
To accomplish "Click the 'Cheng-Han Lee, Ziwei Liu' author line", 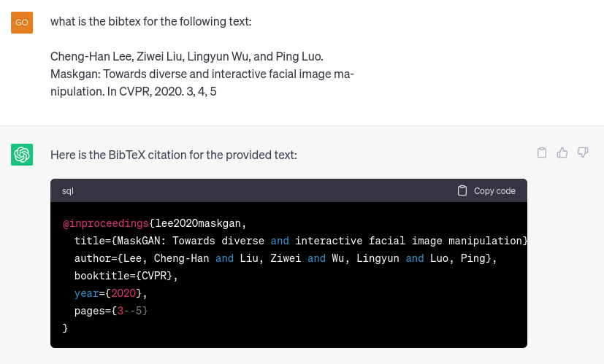I will (x=187, y=57).
